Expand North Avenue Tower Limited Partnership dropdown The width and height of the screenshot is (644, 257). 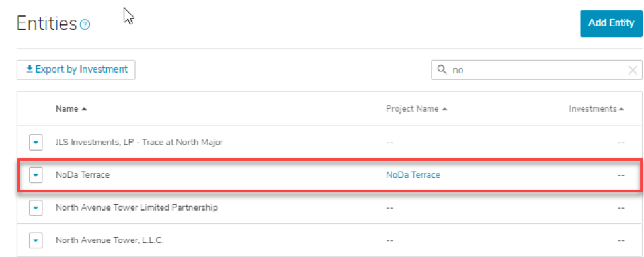point(36,208)
